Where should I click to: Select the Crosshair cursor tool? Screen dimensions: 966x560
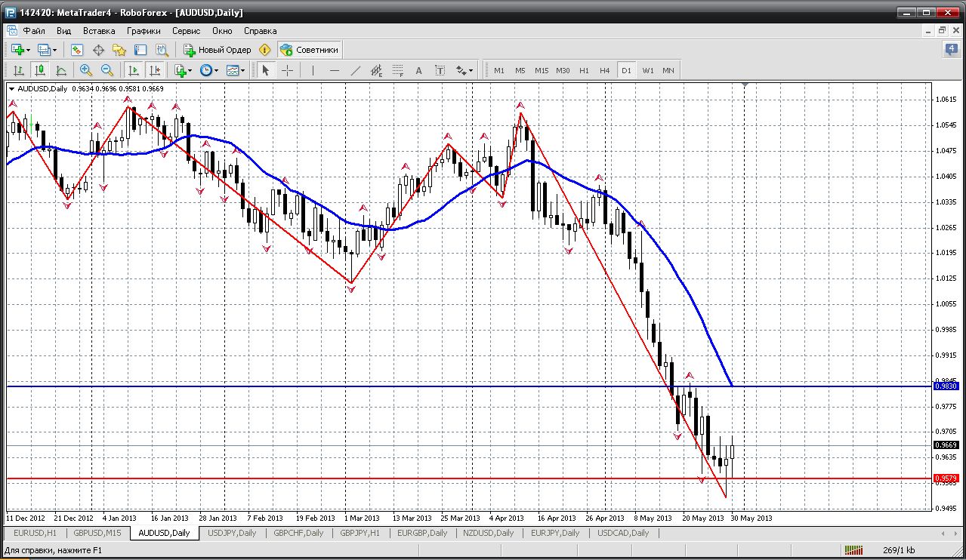pos(288,70)
